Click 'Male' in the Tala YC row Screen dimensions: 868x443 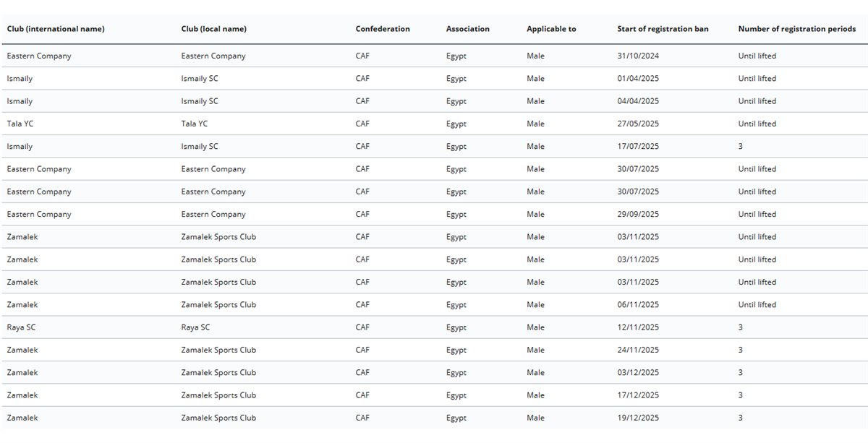tap(536, 124)
